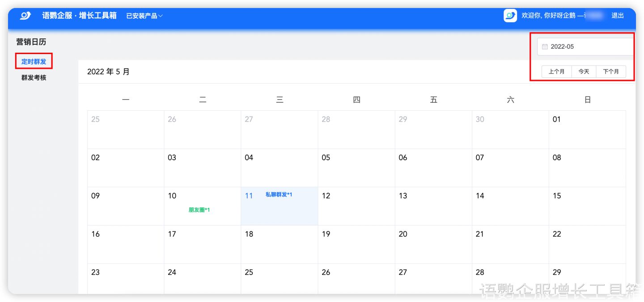The height and width of the screenshot is (302, 644).
Task: Open 群发考核 in the sidebar
Action: pos(34,78)
